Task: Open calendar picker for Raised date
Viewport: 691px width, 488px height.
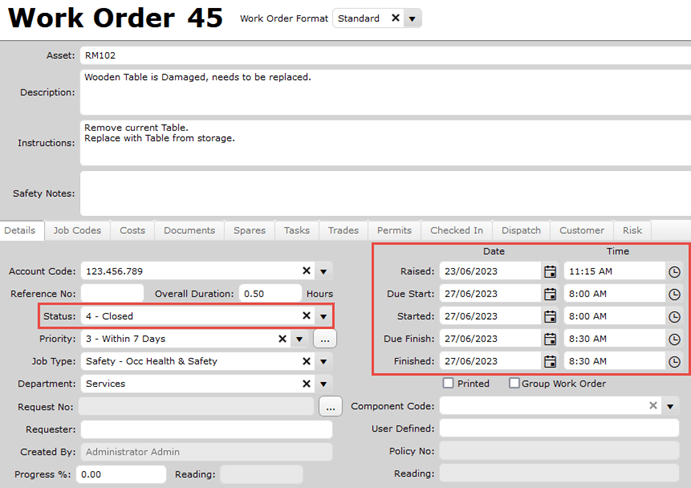Action: click(550, 272)
